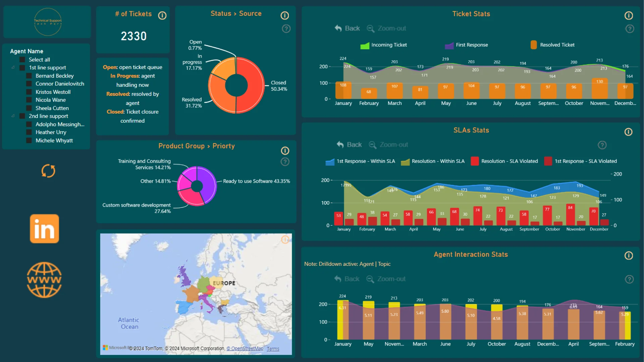
Task: Open the Ticket Stats info icon
Action: 629,15
